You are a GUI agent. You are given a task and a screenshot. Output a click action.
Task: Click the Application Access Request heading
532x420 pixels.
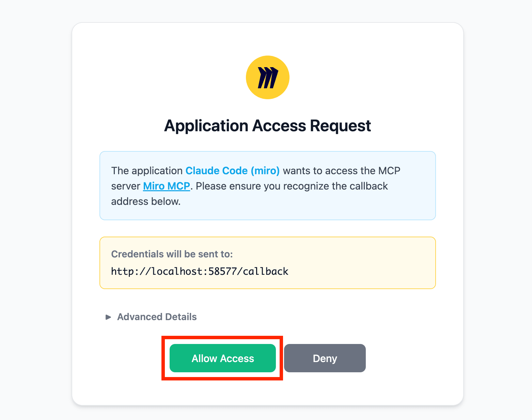pos(267,126)
